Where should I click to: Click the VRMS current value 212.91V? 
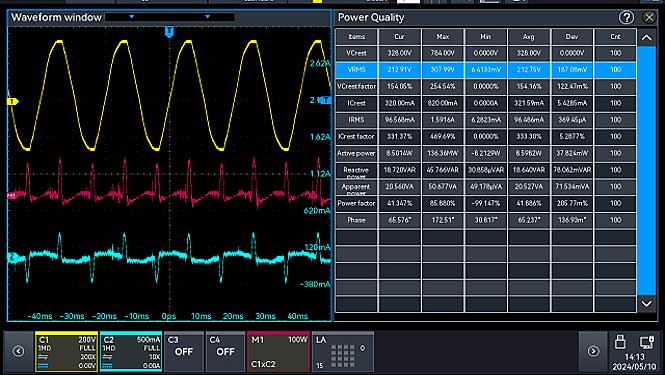[x=400, y=70]
